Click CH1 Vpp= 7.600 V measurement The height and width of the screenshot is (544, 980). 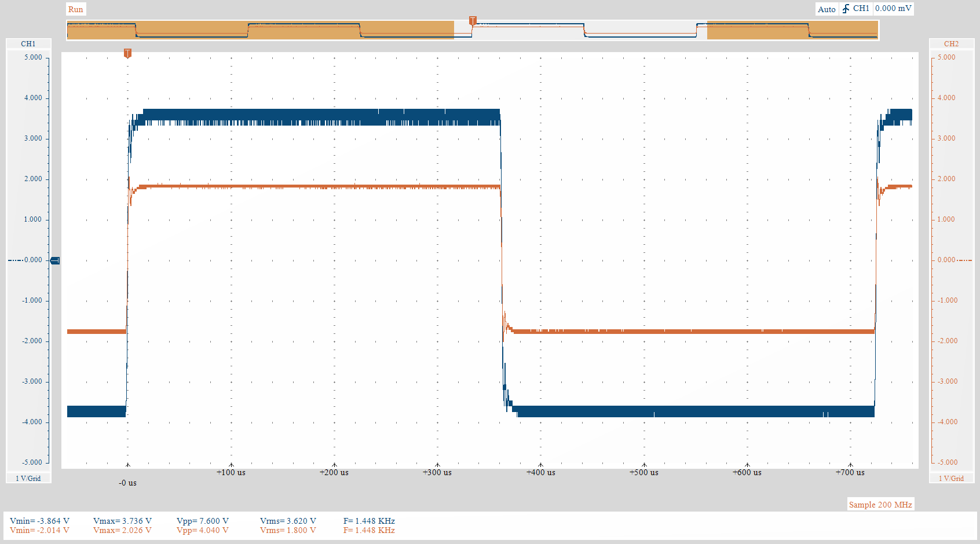point(203,521)
